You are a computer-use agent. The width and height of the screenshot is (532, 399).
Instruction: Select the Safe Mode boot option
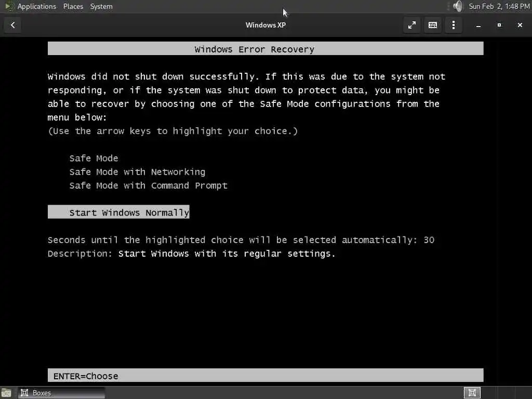[x=94, y=158]
